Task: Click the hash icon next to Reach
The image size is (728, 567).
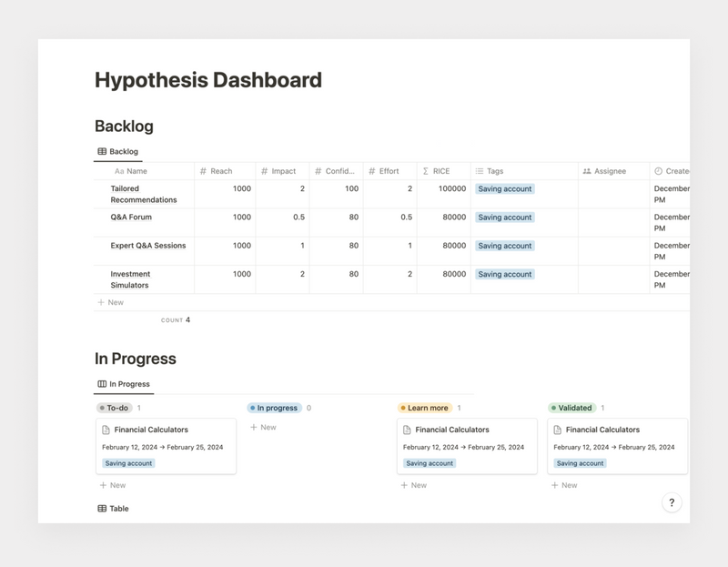Action: pos(203,171)
